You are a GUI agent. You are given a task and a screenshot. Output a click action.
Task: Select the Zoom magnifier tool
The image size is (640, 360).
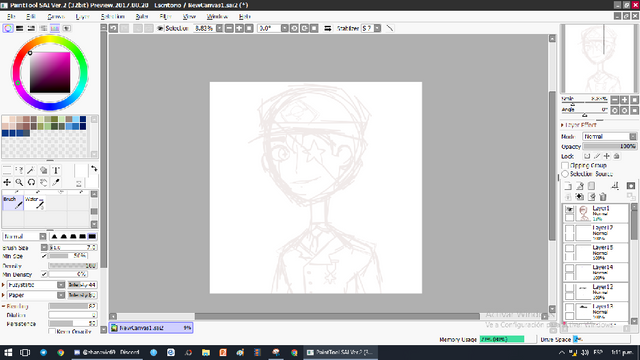click(x=19, y=182)
